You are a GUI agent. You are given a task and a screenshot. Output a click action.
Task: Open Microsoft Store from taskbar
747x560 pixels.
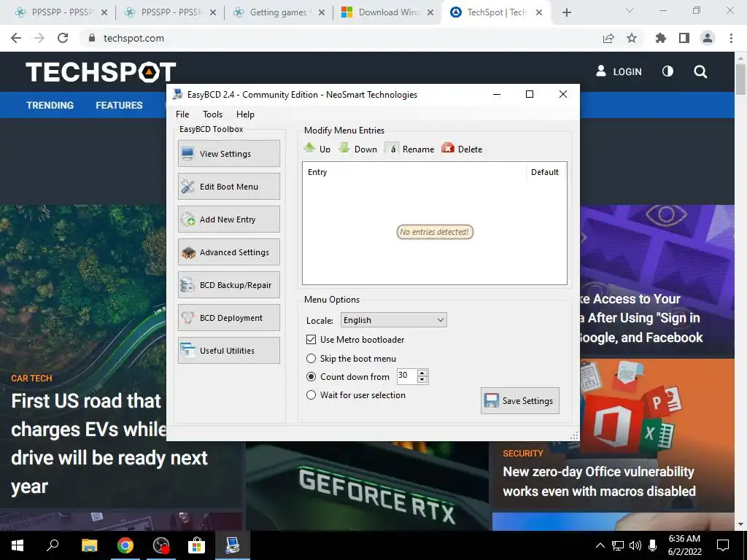coord(196,545)
